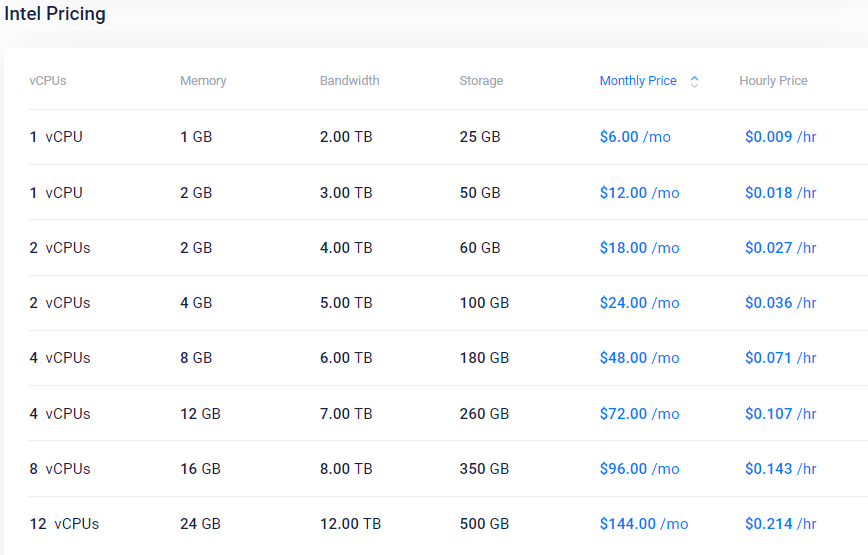Image resolution: width=868 pixels, height=555 pixels.
Task: Click the 25 GB storage cell
Action: click(x=480, y=137)
